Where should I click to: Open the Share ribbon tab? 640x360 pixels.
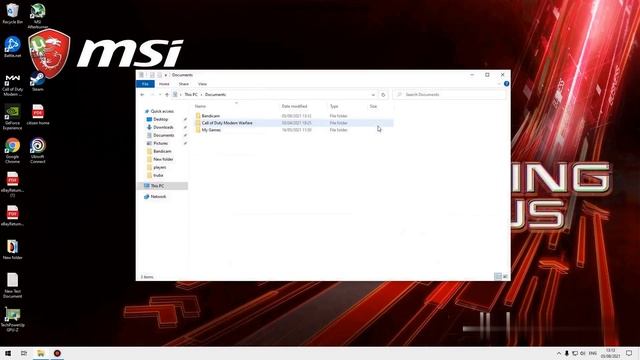tap(184, 84)
